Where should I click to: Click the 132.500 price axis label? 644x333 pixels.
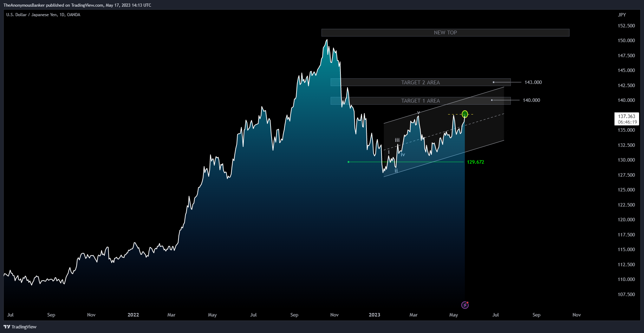pos(626,145)
